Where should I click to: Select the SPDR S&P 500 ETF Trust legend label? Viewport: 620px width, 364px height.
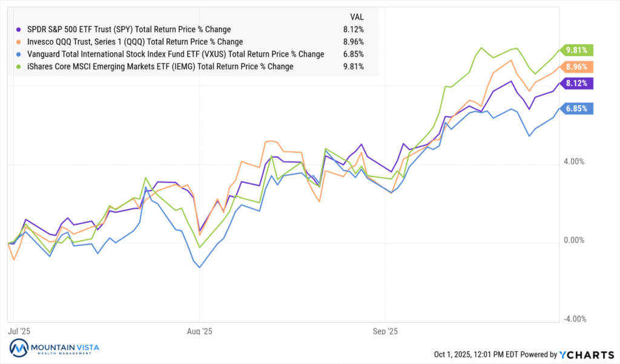click(127, 30)
